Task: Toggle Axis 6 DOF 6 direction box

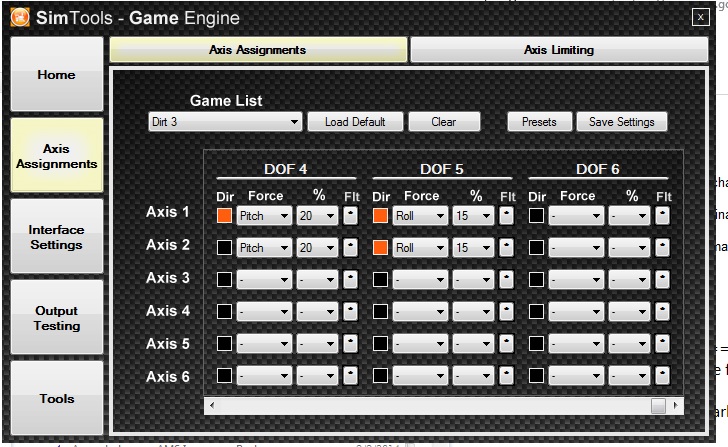Action: [536, 376]
